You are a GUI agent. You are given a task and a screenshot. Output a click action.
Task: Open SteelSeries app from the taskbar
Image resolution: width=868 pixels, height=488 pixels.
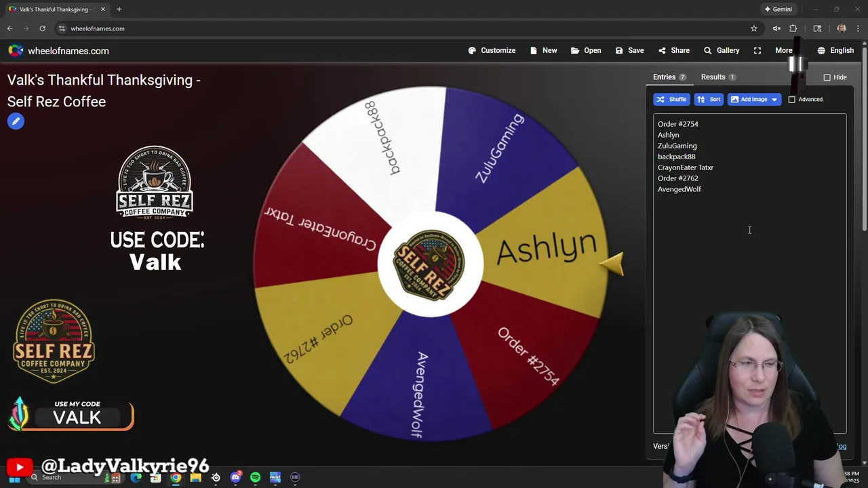[x=216, y=478]
